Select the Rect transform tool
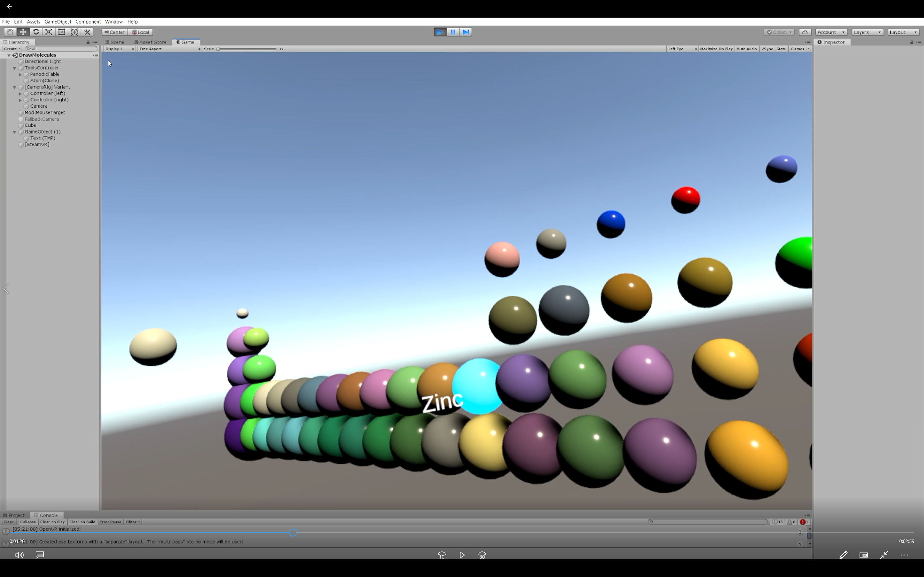924x577 pixels. pyautogui.click(x=62, y=32)
